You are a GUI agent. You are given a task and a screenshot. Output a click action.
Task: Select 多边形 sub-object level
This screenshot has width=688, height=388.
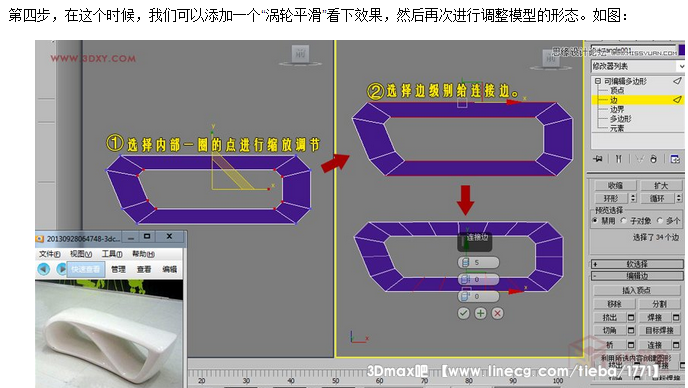click(x=620, y=119)
